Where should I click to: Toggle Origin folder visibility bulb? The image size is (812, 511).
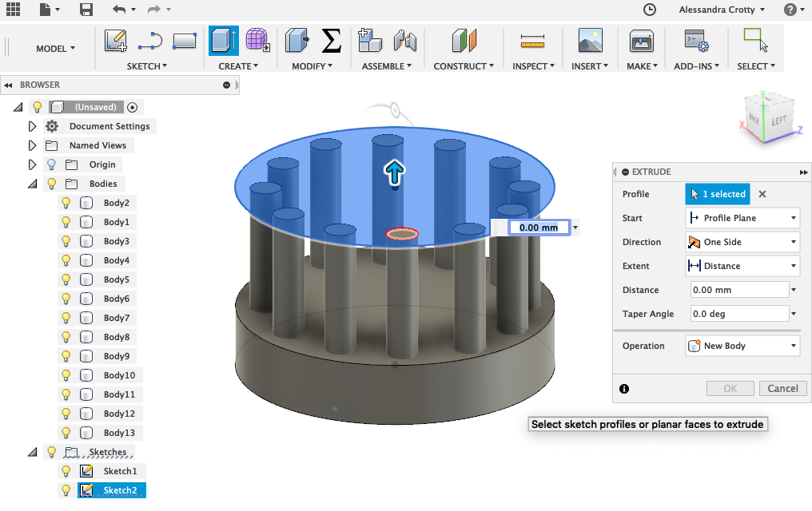click(51, 164)
